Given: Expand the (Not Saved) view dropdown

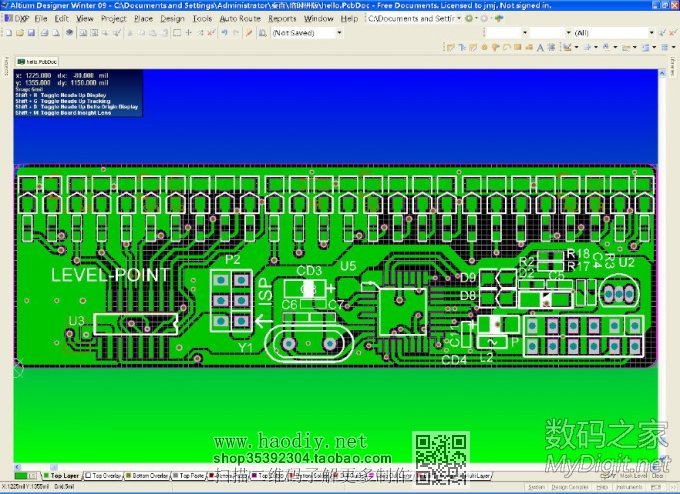Looking at the screenshot, I should point(339,33).
